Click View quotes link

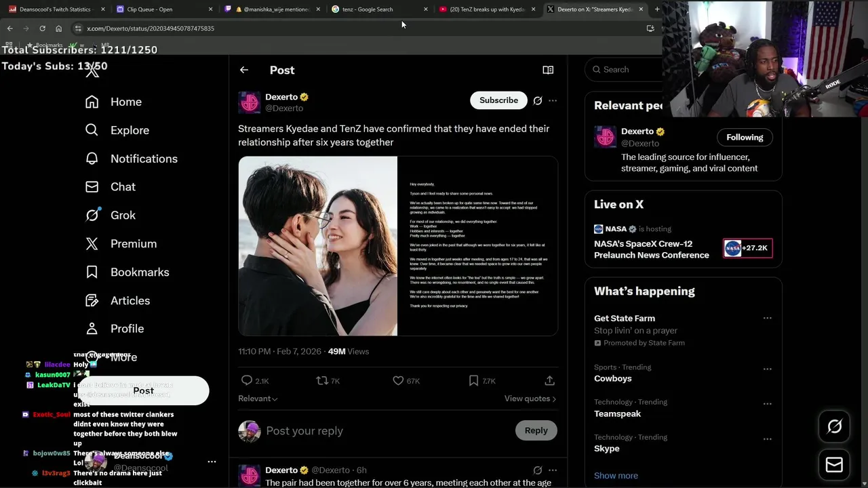point(530,399)
